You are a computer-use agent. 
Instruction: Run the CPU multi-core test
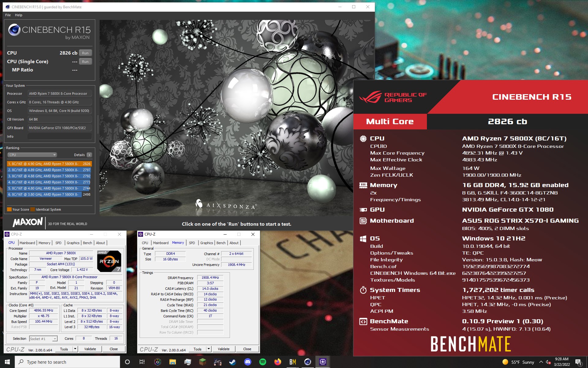(85, 53)
